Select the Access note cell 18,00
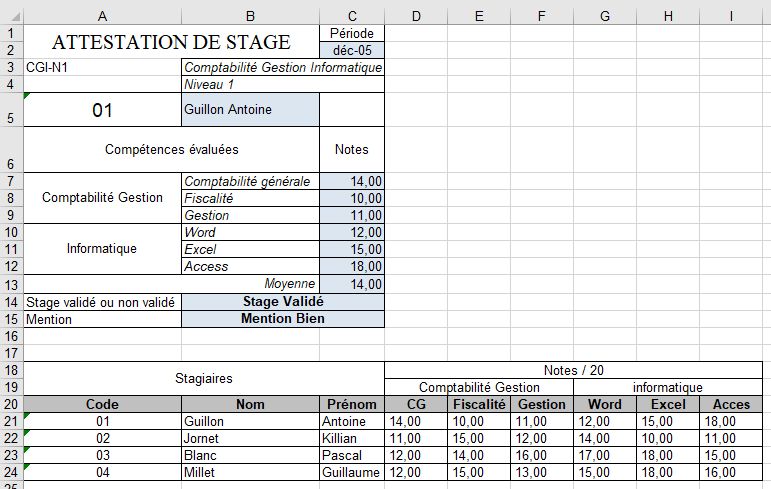Screen dimensions: 771x489 (x=352, y=267)
